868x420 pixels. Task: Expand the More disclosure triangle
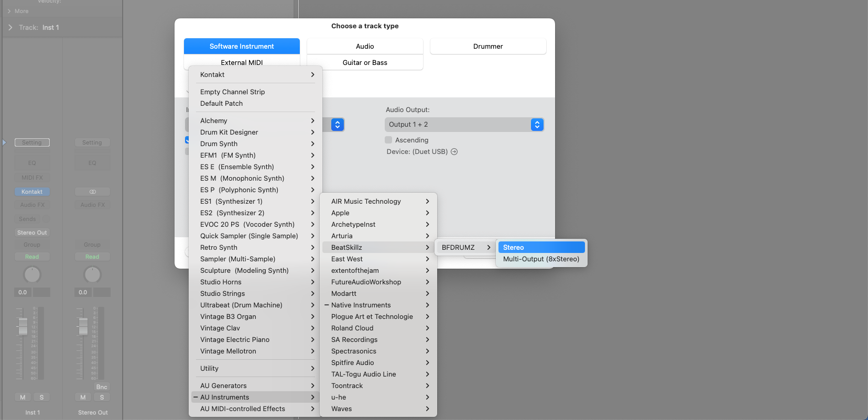(9, 11)
